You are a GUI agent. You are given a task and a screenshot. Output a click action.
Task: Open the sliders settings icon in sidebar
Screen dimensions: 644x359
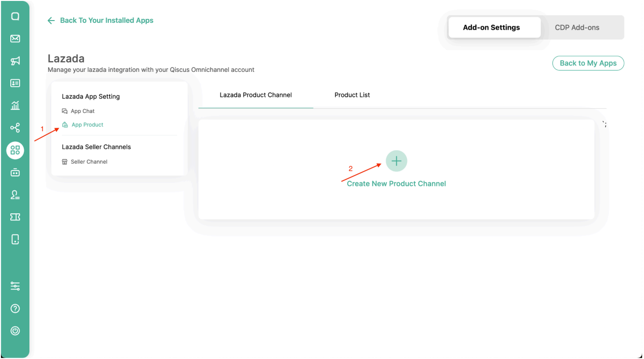(15, 286)
